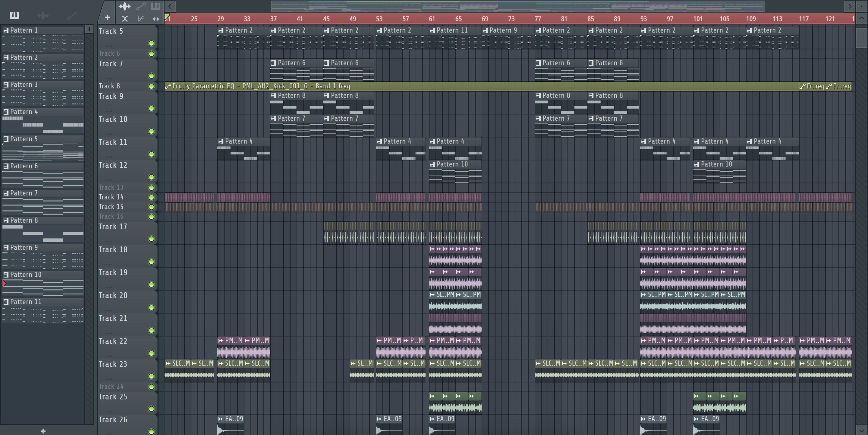Open the first Pattern 7 clip menu on Track 10
Viewport: 868px width, 435px height.
click(x=274, y=119)
